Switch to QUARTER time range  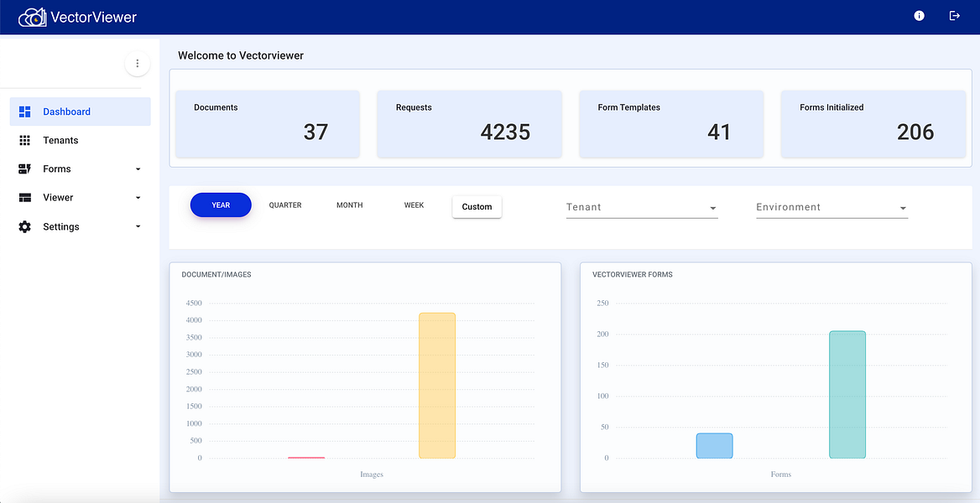click(285, 205)
